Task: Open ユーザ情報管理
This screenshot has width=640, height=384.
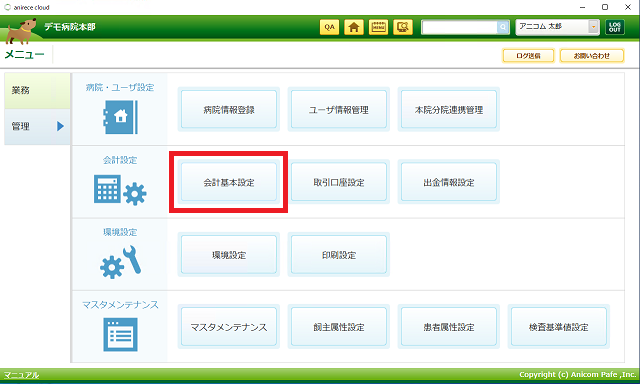Action: tap(339, 109)
